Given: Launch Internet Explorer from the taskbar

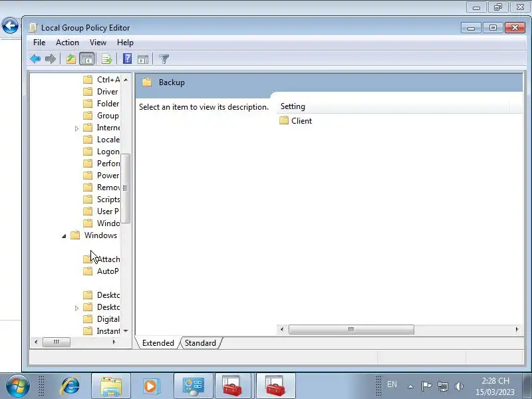Looking at the screenshot, I should (70, 386).
